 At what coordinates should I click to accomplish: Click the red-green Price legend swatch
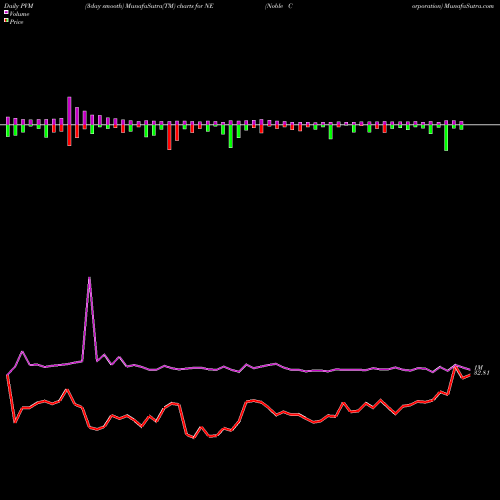click(6, 20)
